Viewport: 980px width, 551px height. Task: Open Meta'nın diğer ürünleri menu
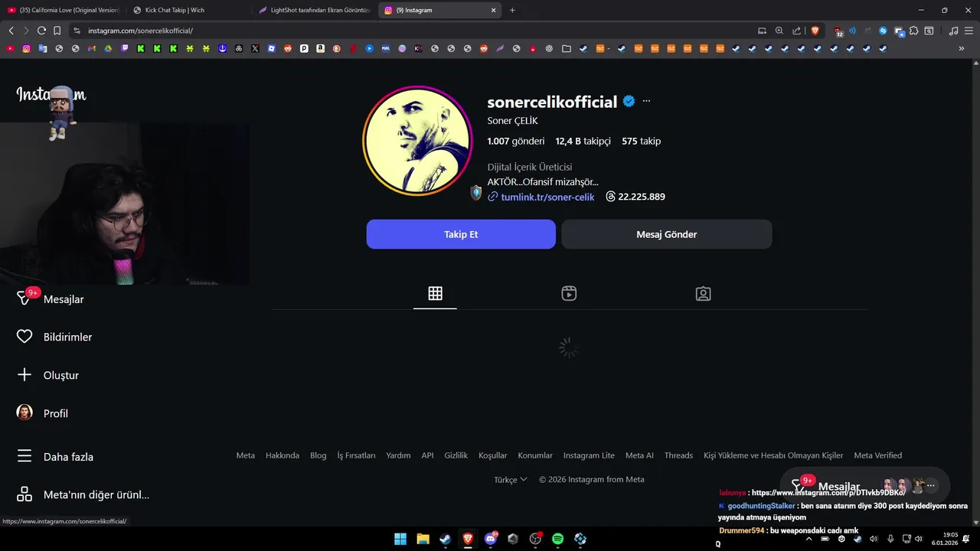click(x=83, y=494)
